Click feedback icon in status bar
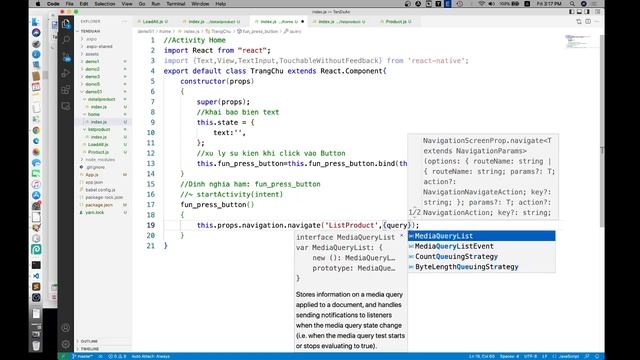Screen dimensions: 640x360 [x=587, y=356]
